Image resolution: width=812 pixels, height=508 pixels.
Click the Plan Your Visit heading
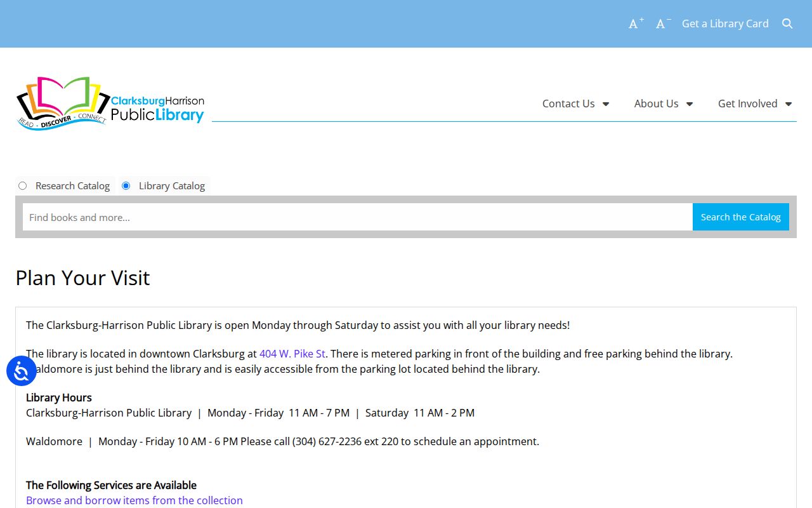82,277
